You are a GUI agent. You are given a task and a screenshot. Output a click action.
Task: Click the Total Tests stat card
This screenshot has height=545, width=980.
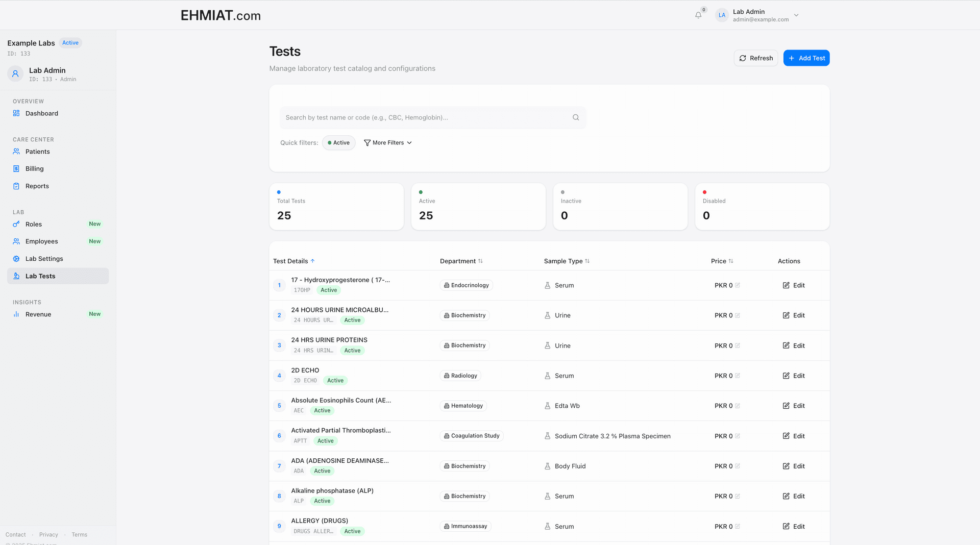point(336,207)
